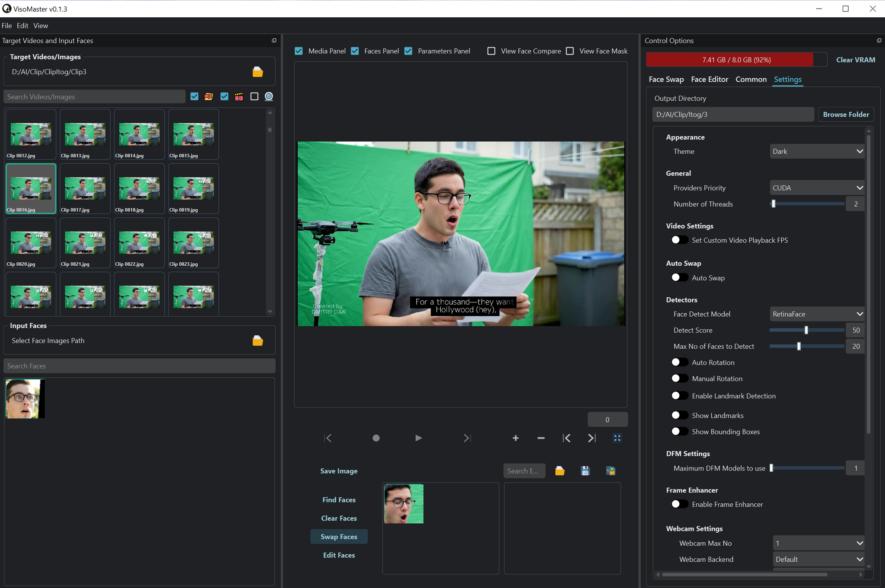Save embeddings with the floppy disk icon
885x588 pixels.
coord(585,471)
